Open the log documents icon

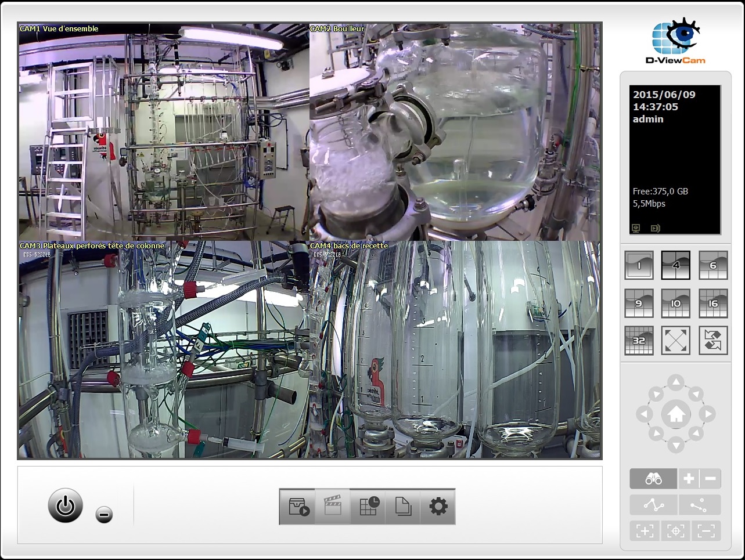403,507
